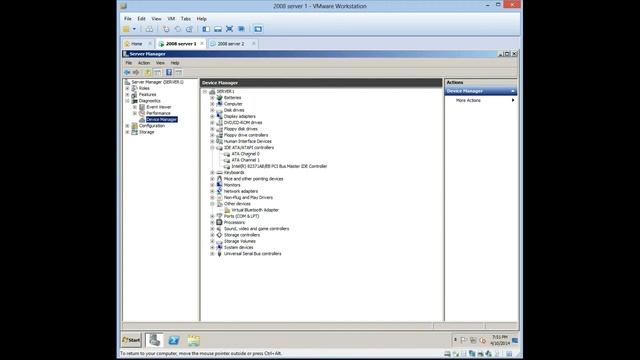640x360 pixels.
Task: Close the Home tab
Action: point(150,44)
